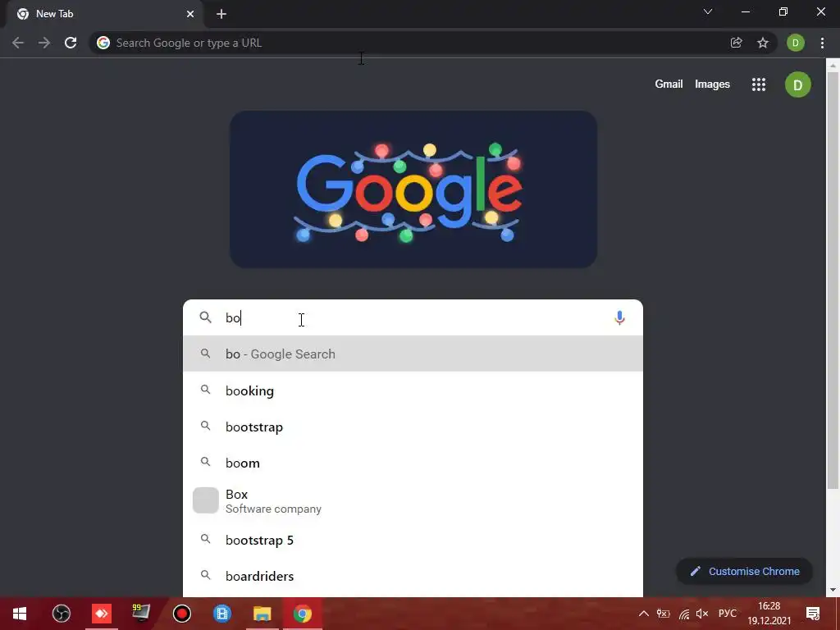Open the Google apps grid
Viewport: 840px width, 630px height.
[759, 84]
